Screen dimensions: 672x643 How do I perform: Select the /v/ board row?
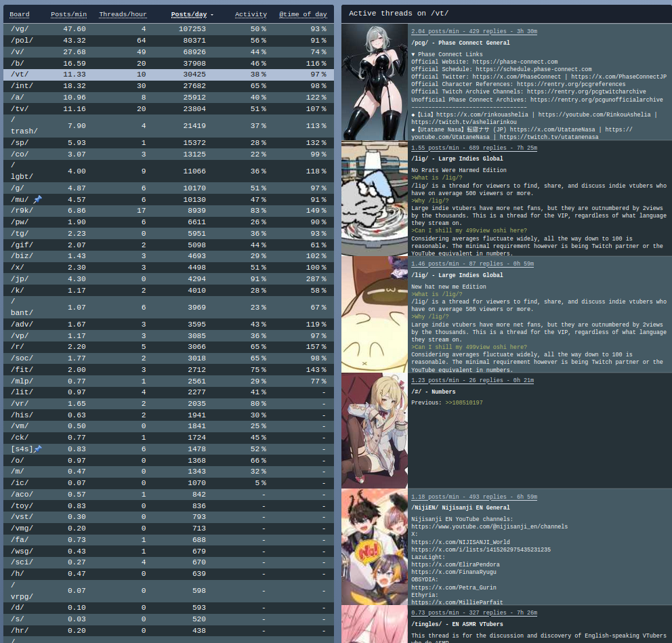point(169,52)
